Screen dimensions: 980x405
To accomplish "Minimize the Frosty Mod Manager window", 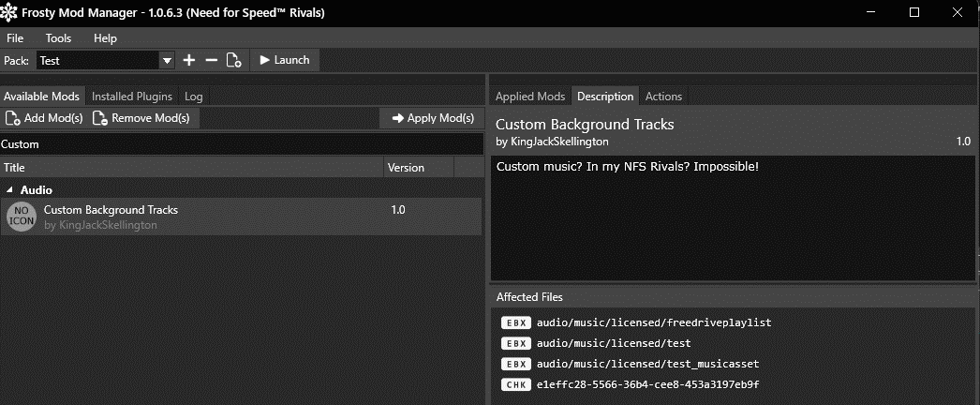I will click(x=872, y=12).
